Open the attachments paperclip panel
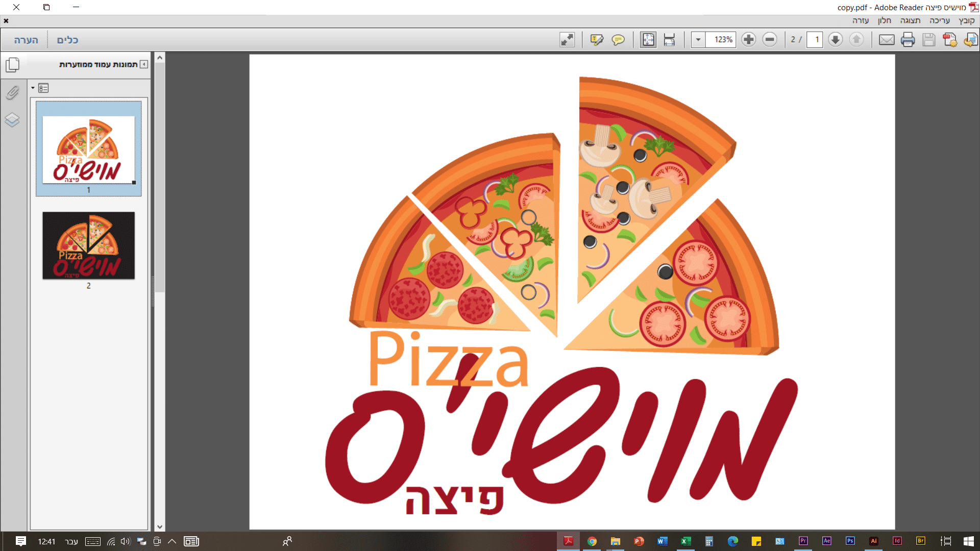980x551 pixels. pos(12,93)
